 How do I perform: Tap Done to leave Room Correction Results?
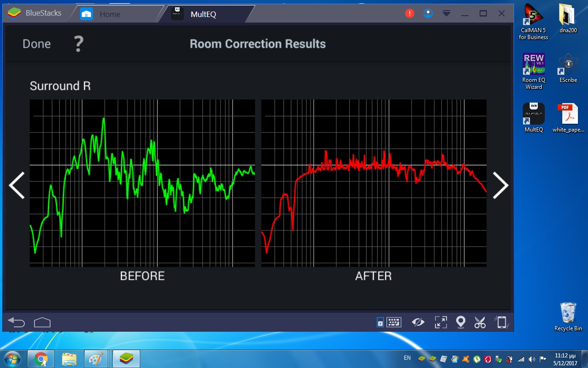pos(37,44)
